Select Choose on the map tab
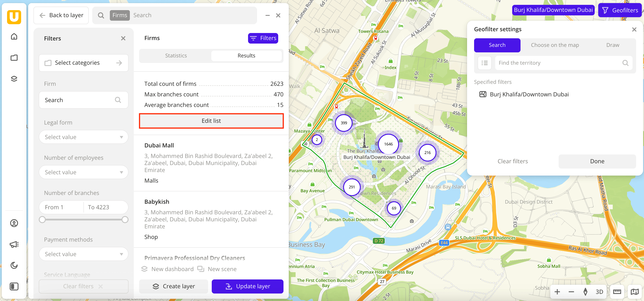The height and width of the screenshot is (301, 644). click(555, 45)
